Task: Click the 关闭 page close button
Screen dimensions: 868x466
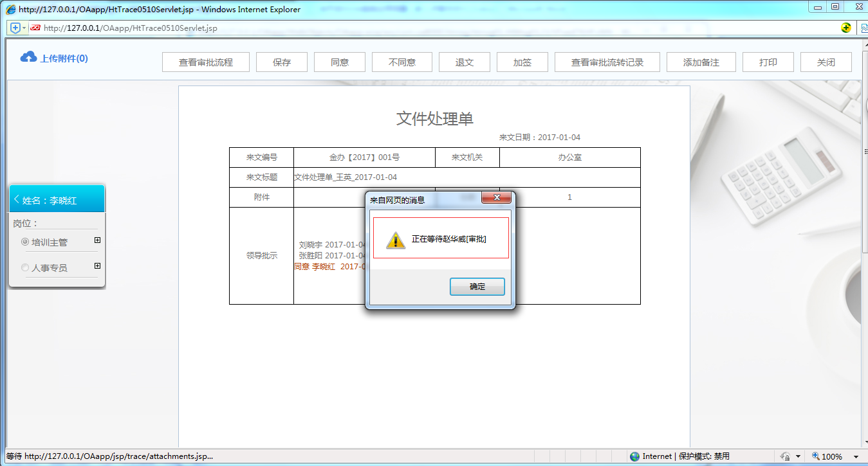Action: click(x=826, y=62)
